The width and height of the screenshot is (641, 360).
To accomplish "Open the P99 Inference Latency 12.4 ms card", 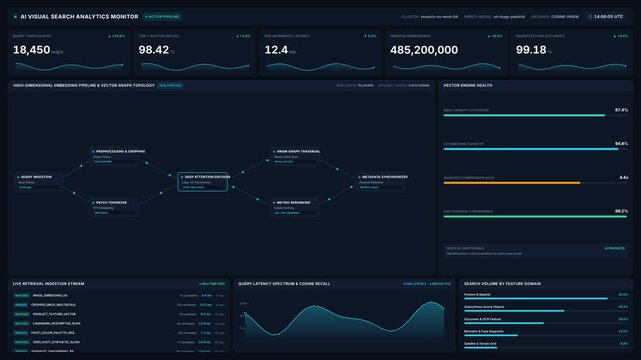I will click(321, 52).
